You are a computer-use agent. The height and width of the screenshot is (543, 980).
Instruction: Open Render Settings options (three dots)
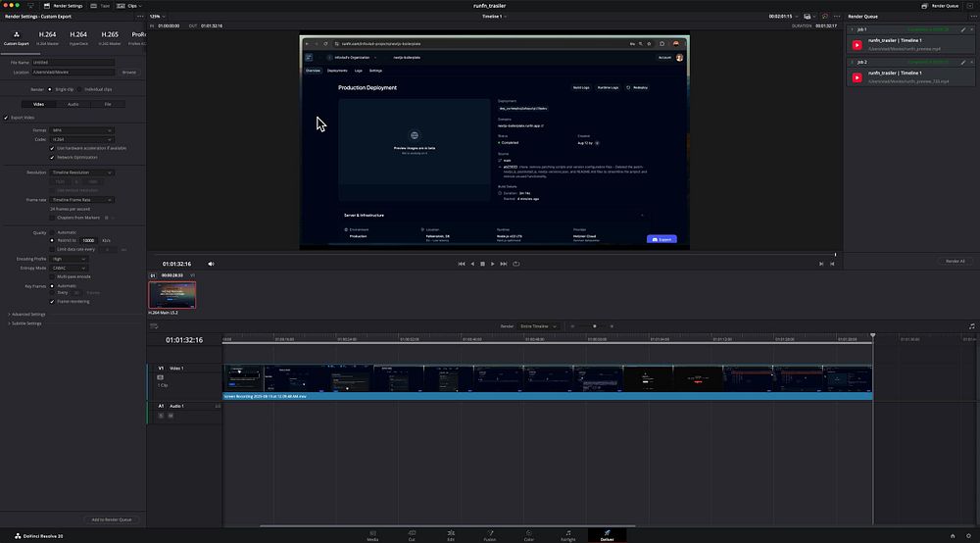click(x=140, y=17)
